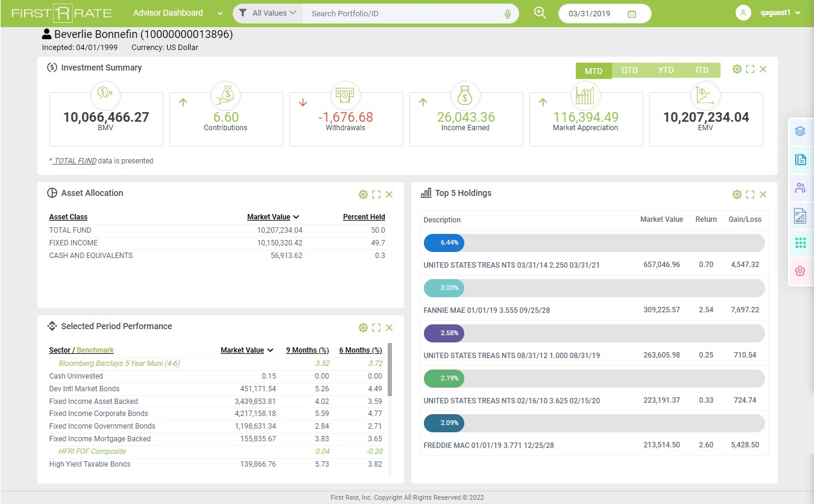Open the calendar date picker icon
This screenshot has height=504, width=814.
click(x=632, y=14)
